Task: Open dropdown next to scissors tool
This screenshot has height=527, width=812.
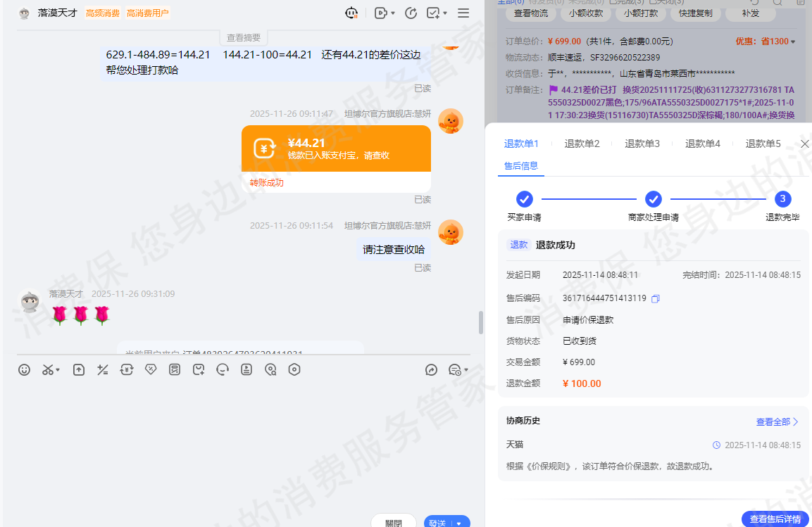Action: click(x=58, y=369)
